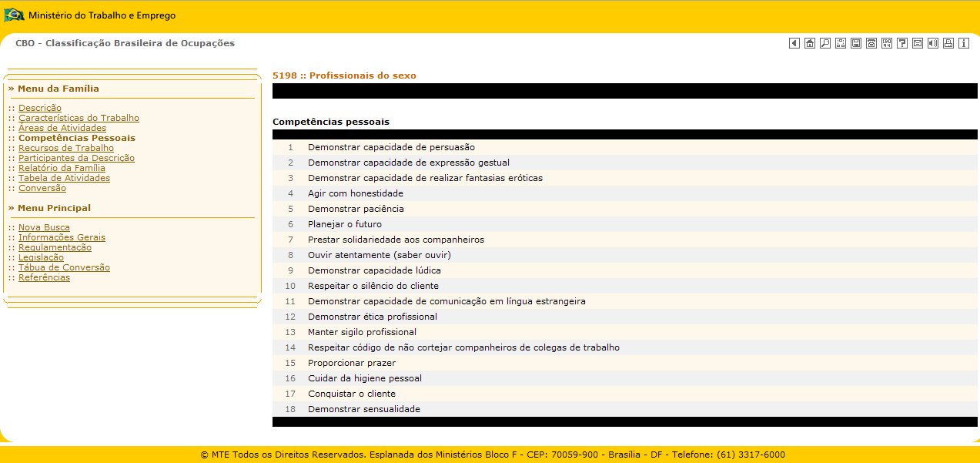View Relatório da Família
Image resolution: width=980 pixels, height=463 pixels.
pos(62,168)
